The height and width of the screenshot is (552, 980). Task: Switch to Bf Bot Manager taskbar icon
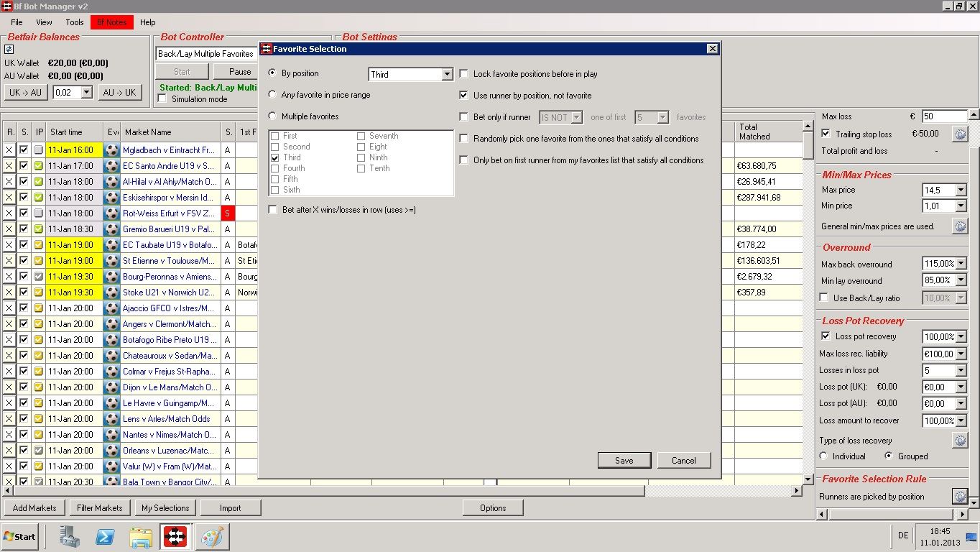pos(175,536)
